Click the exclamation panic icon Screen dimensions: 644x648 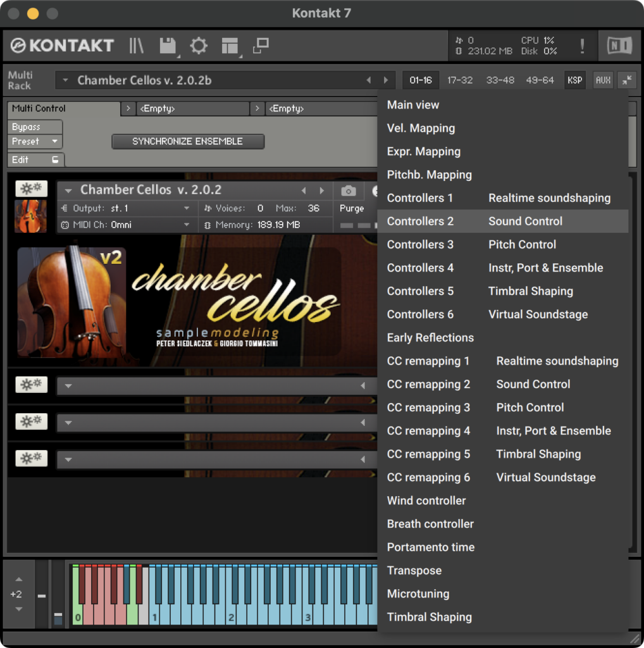[x=582, y=46]
